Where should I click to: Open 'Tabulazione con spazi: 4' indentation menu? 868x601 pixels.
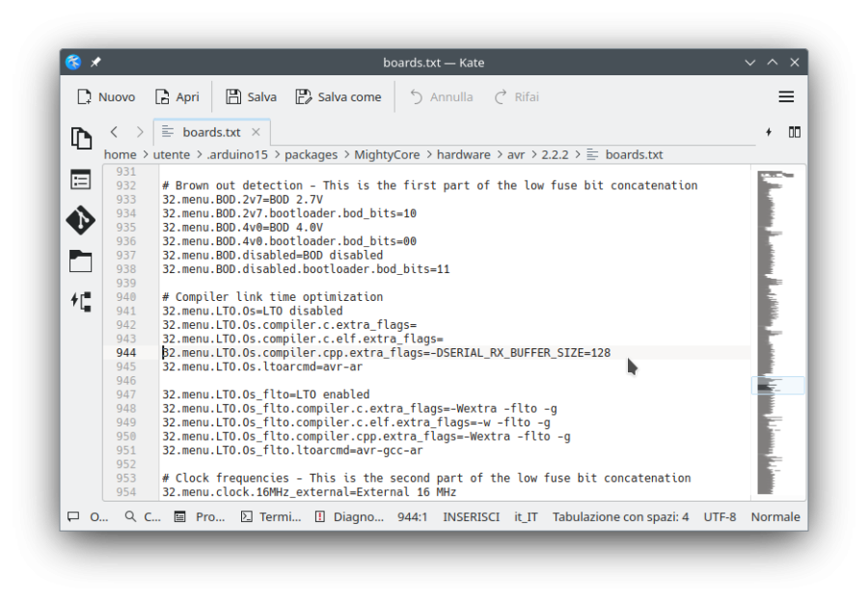click(x=620, y=517)
